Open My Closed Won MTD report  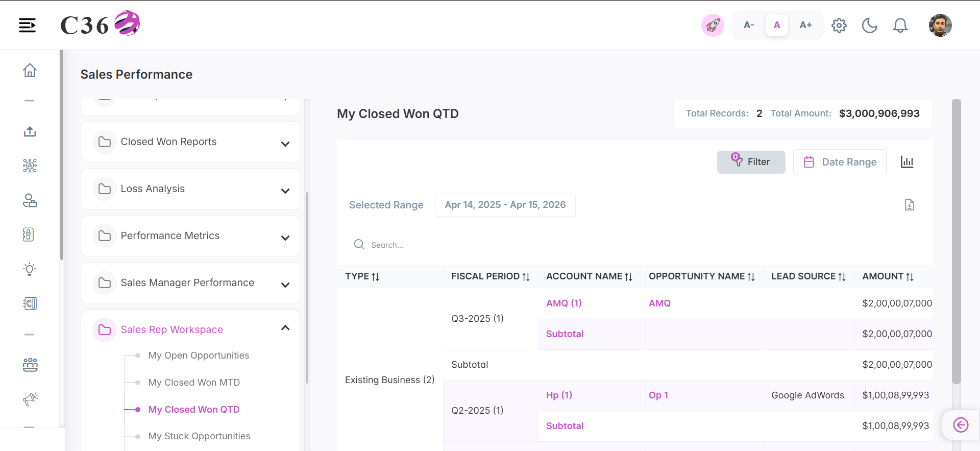tap(194, 383)
